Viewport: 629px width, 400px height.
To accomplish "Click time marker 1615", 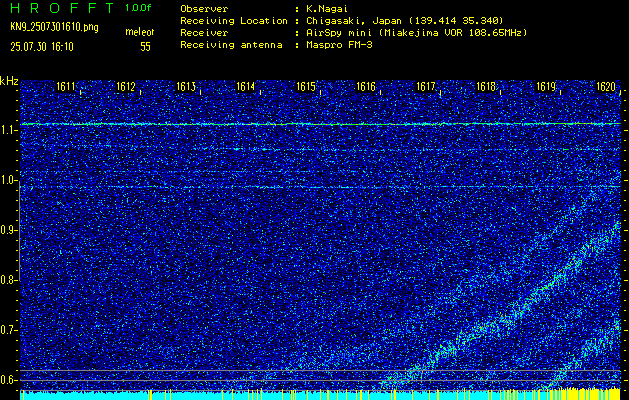I will pos(306,87).
